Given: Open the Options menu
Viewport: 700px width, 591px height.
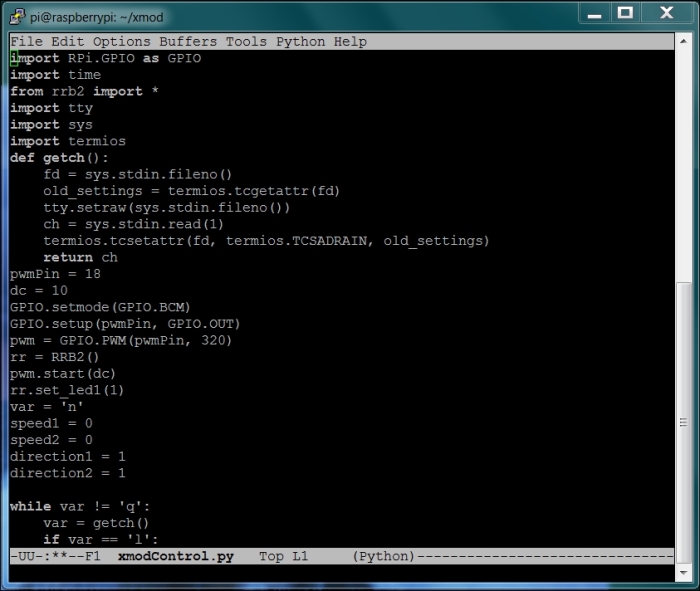Looking at the screenshot, I should tap(121, 42).
